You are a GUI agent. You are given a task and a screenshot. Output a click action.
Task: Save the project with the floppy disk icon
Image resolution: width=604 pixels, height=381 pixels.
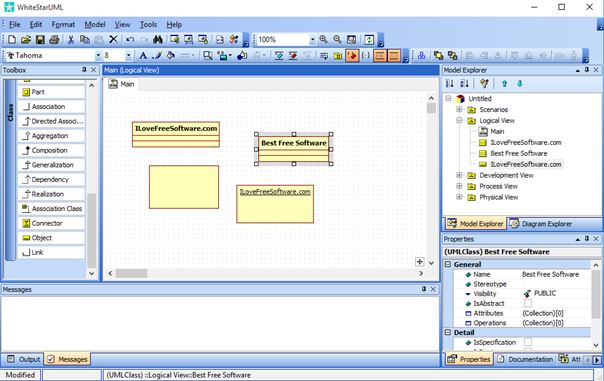[x=40, y=39]
